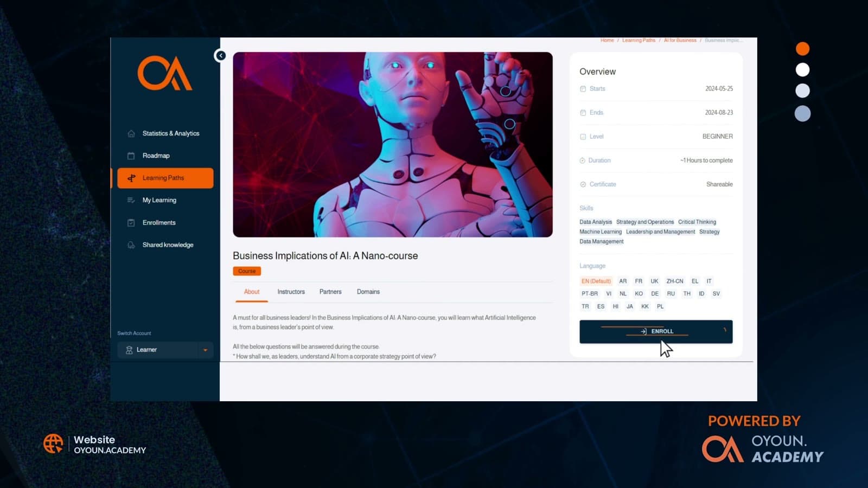
Task: Open Shared knowledge
Action: coord(168,245)
